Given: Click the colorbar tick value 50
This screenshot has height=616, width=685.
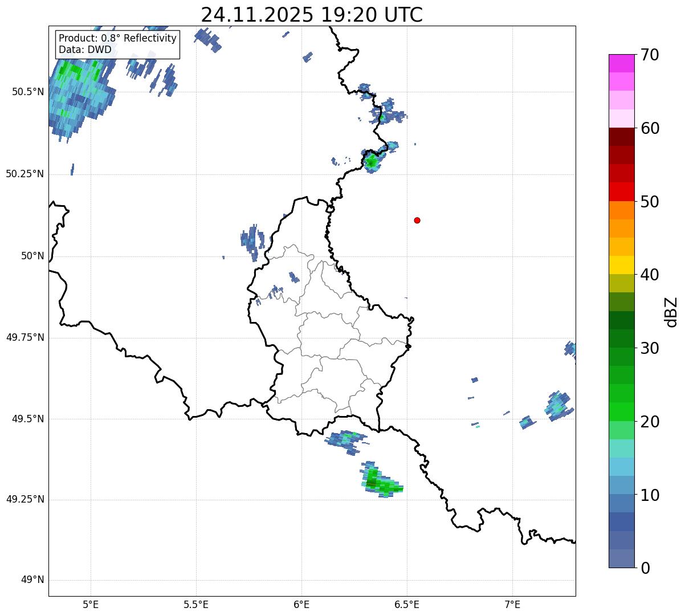Looking at the screenshot, I should [x=651, y=202].
